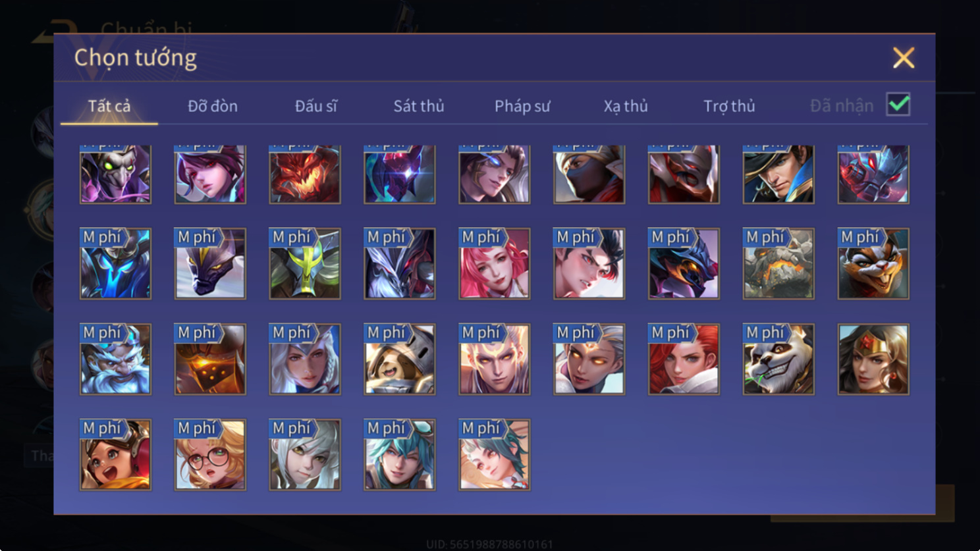980x551 pixels.
Task: Select the red demon hero portrait
Action: (x=305, y=174)
